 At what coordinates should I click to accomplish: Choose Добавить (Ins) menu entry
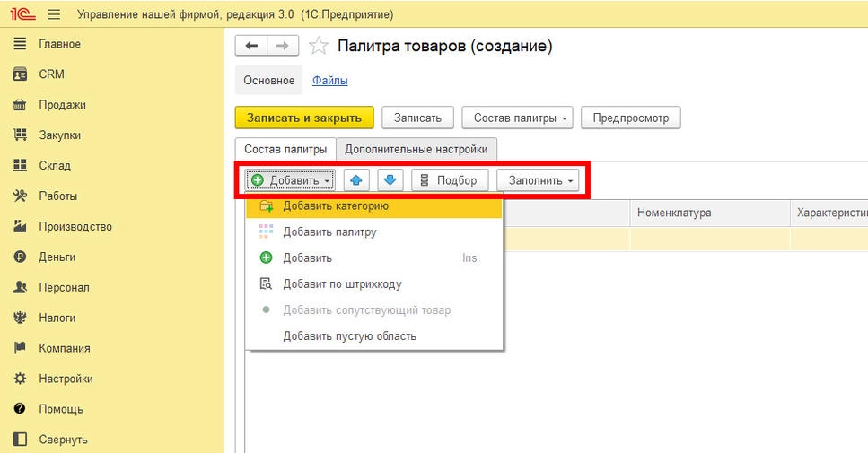pyautogui.click(x=374, y=257)
